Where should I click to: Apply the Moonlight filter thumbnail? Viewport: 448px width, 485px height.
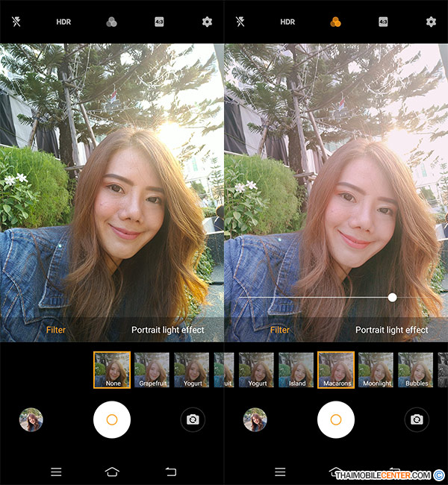coord(376,370)
